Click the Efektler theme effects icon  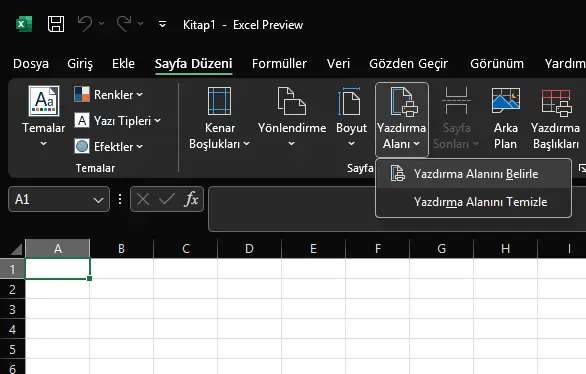click(x=81, y=146)
